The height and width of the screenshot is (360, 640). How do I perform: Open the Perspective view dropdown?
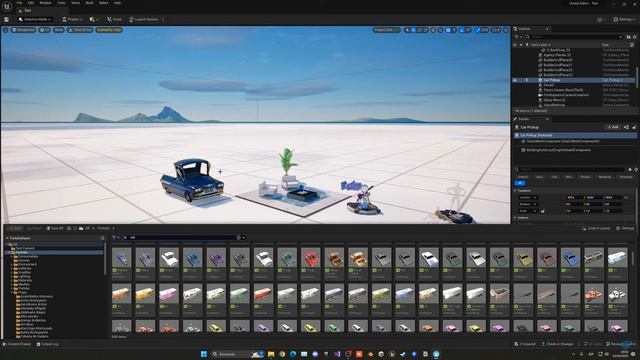(x=24, y=30)
